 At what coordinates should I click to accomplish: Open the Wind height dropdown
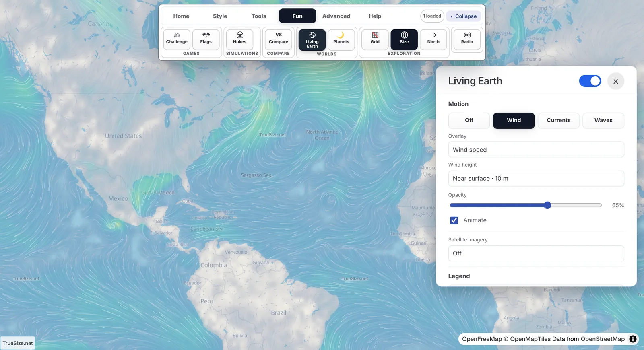536,178
